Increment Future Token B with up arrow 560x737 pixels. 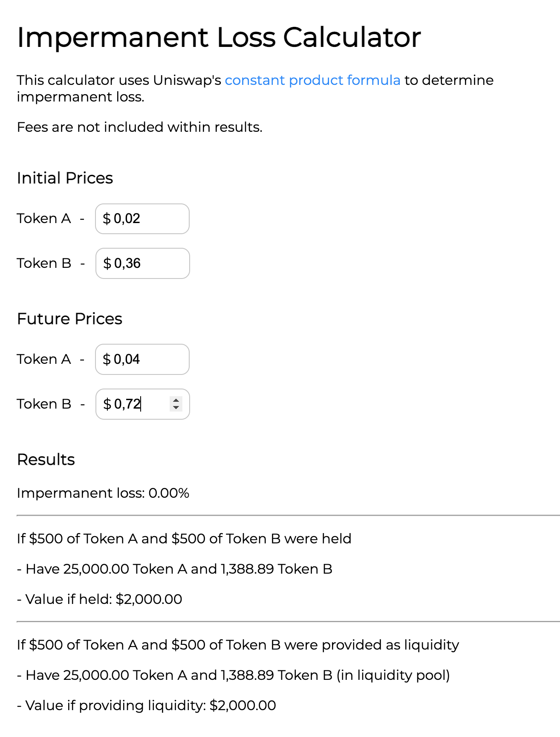coord(176,400)
